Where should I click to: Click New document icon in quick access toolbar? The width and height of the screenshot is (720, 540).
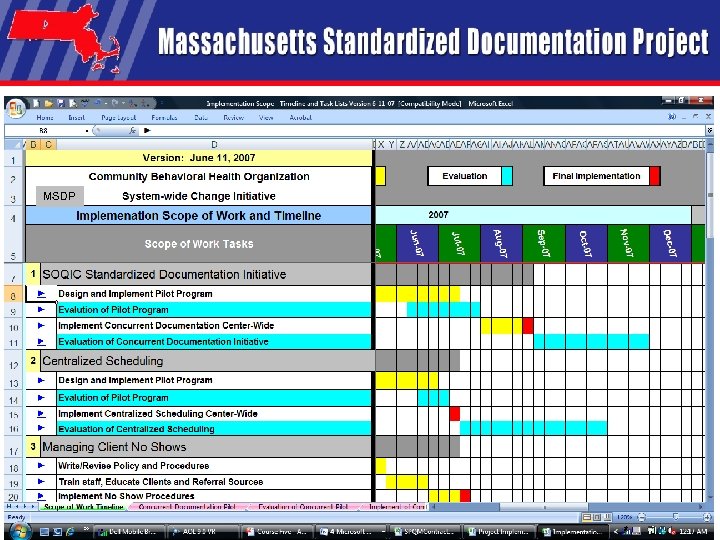[x=36, y=103]
